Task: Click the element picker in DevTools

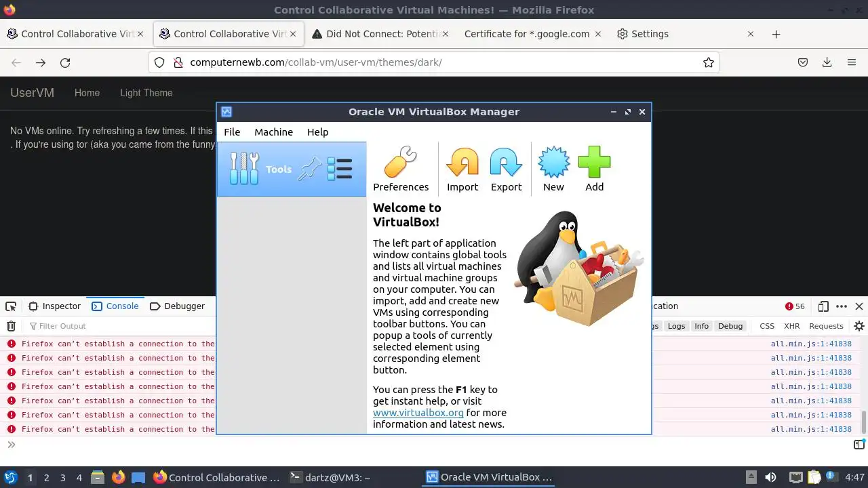Action: click(11, 306)
